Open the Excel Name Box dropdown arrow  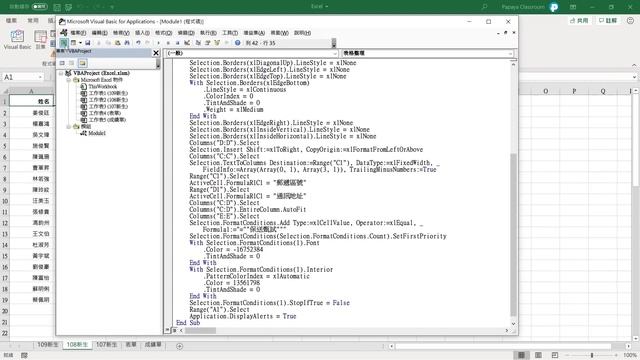pos(40,77)
